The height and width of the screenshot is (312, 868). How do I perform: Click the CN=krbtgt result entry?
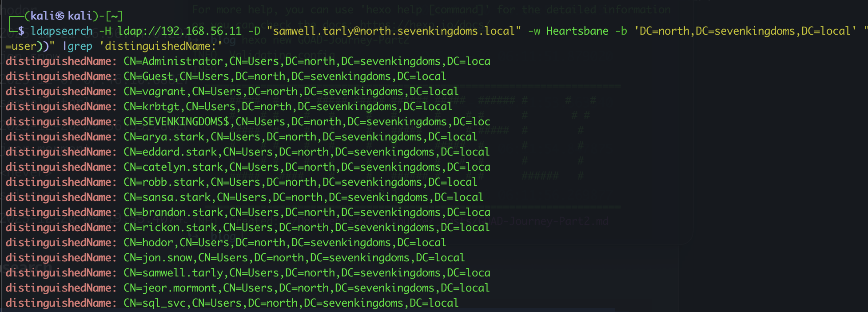click(x=151, y=107)
